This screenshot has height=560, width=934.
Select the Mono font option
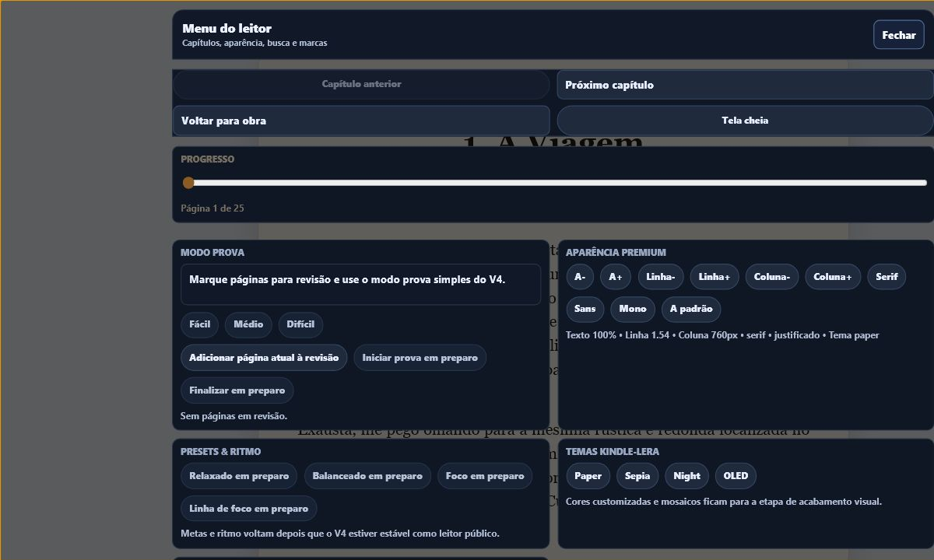633,309
